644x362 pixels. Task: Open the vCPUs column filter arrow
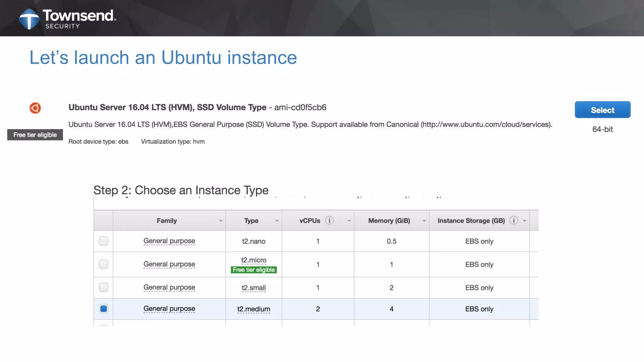[349, 221]
